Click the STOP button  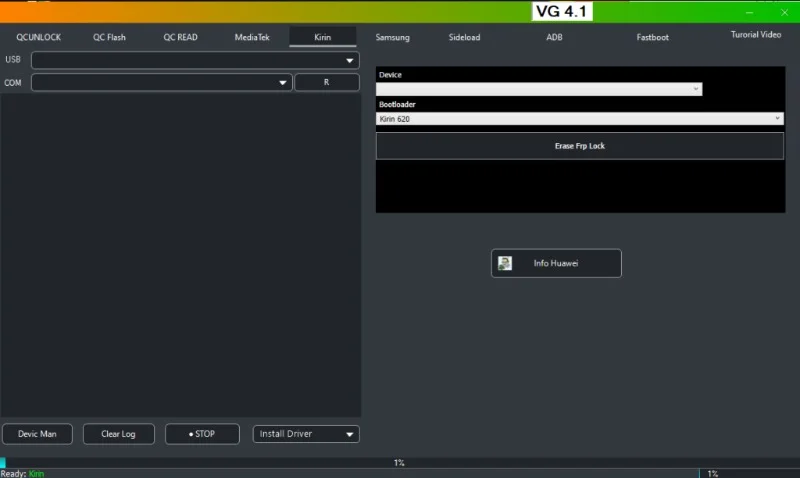(x=202, y=434)
